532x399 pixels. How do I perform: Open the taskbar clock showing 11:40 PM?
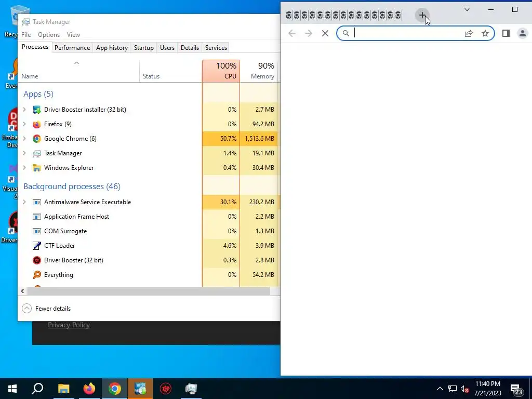coord(487,389)
